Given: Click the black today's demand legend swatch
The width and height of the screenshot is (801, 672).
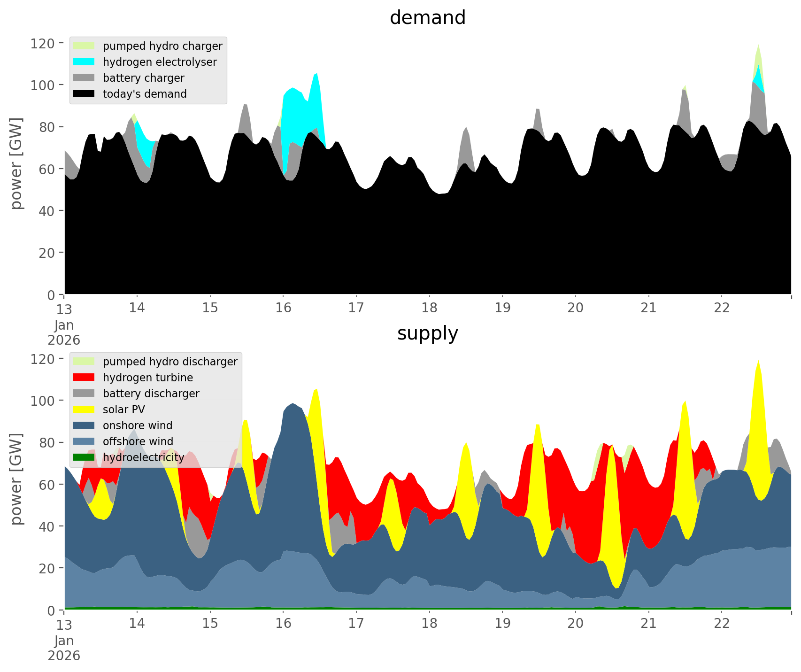Looking at the screenshot, I should coord(84,94).
